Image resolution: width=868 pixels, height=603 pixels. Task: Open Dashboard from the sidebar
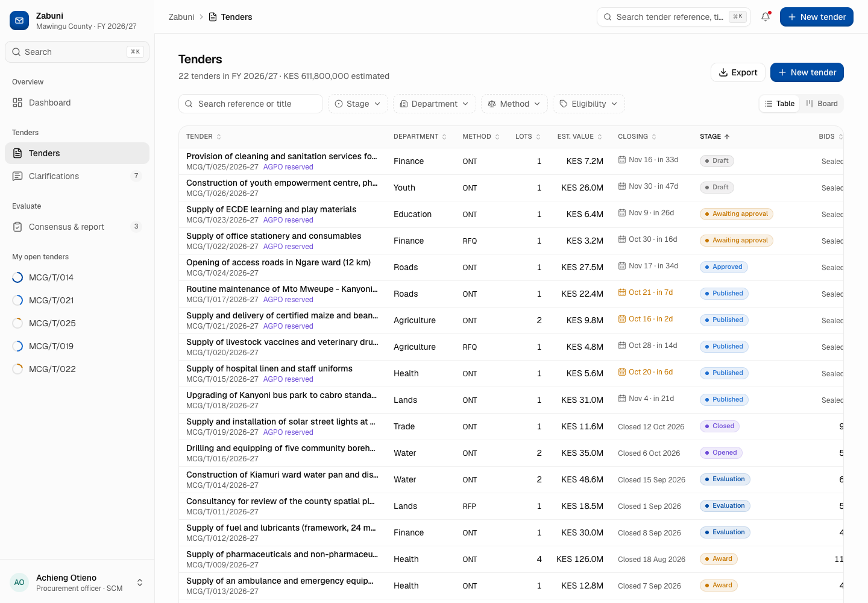coord(77,103)
